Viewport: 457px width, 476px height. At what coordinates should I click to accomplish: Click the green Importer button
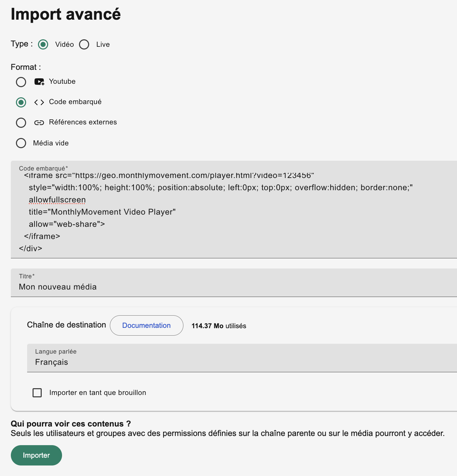coord(36,455)
